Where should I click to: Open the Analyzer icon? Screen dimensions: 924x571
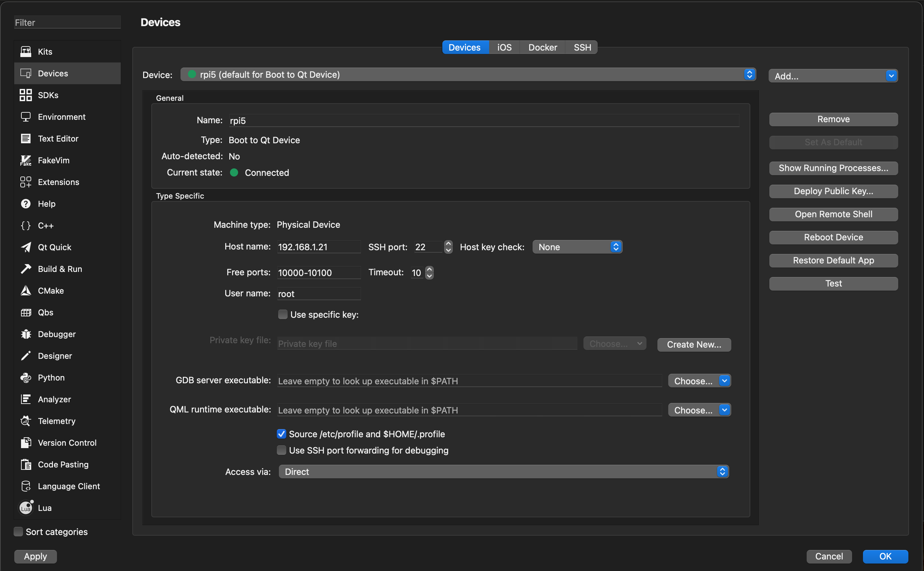pos(26,399)
